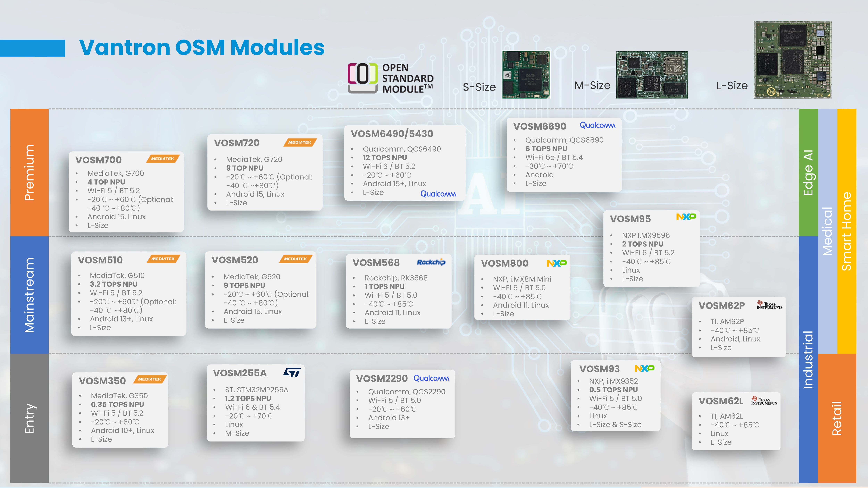Click the Qualcomm logo in VOSM6490/5430 card
The width and height of the screenshot is (868, 488).
coord(438,194)
